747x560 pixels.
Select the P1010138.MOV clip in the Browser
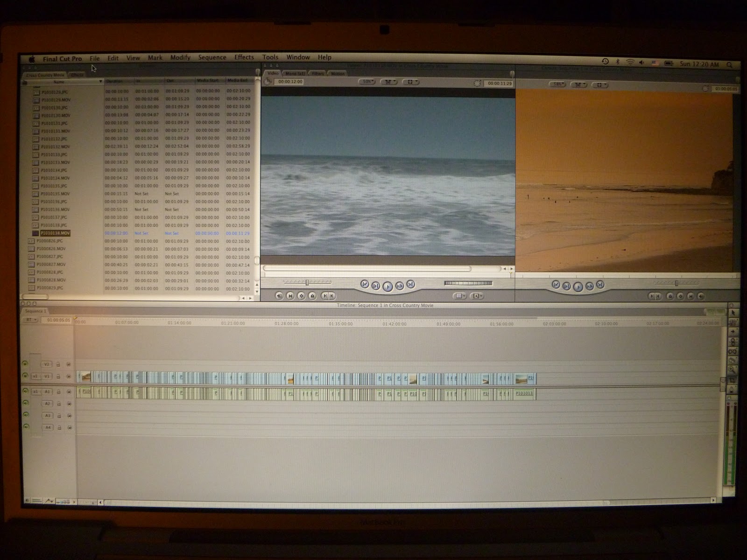click(55, 233)
